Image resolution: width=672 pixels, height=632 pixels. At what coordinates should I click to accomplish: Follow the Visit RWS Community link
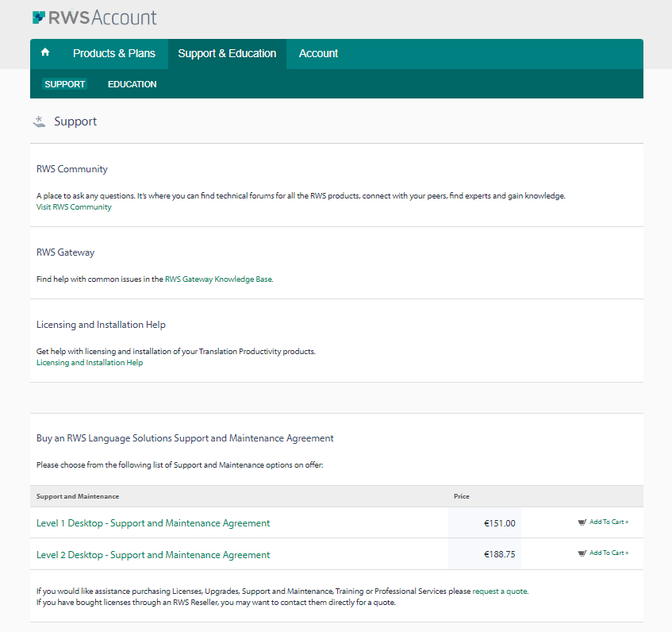pos(74,207)
